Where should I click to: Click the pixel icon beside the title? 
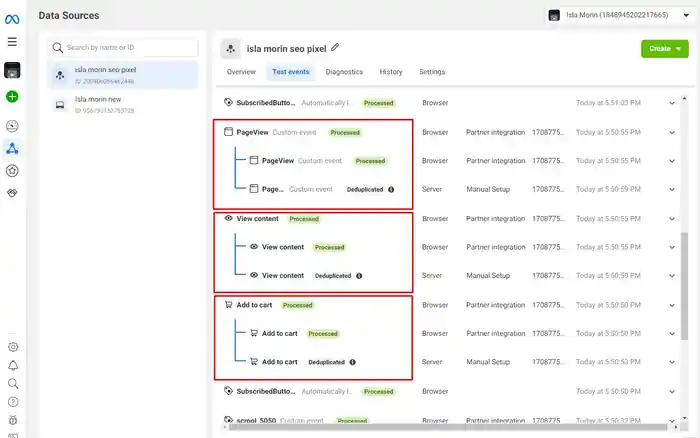tap(231, 49)
